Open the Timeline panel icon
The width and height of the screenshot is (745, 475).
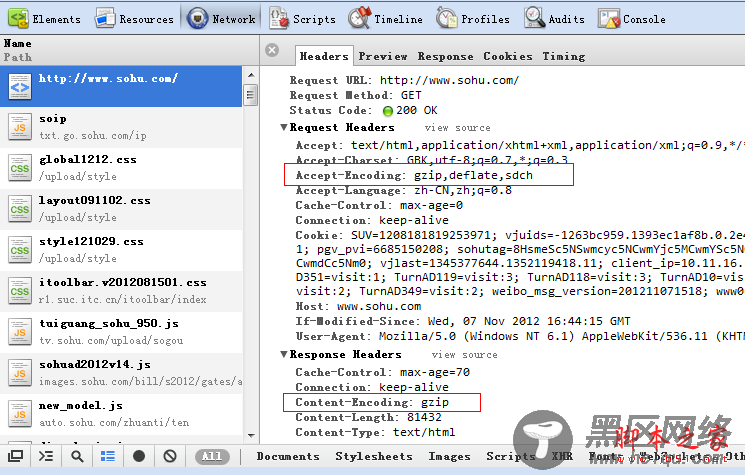point(359,18)
